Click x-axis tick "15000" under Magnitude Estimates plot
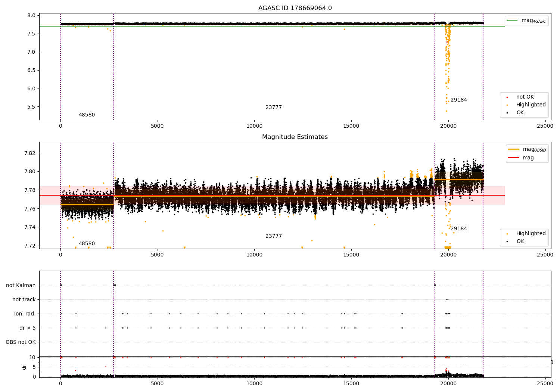Viewport: 560px width, 392px height. [351, 255]
